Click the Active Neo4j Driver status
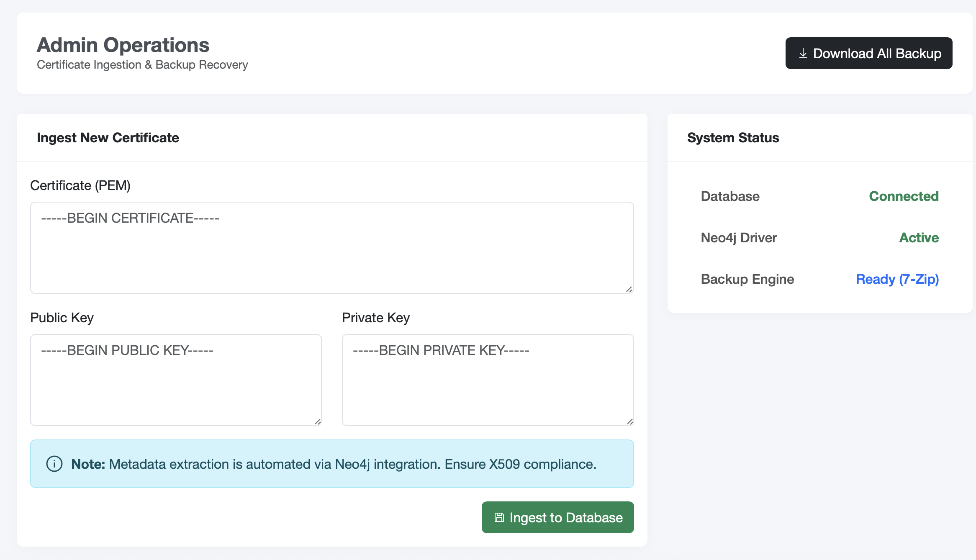Image resolution: width=976 pixels, height=560 pixels. [x=919, y=238]
